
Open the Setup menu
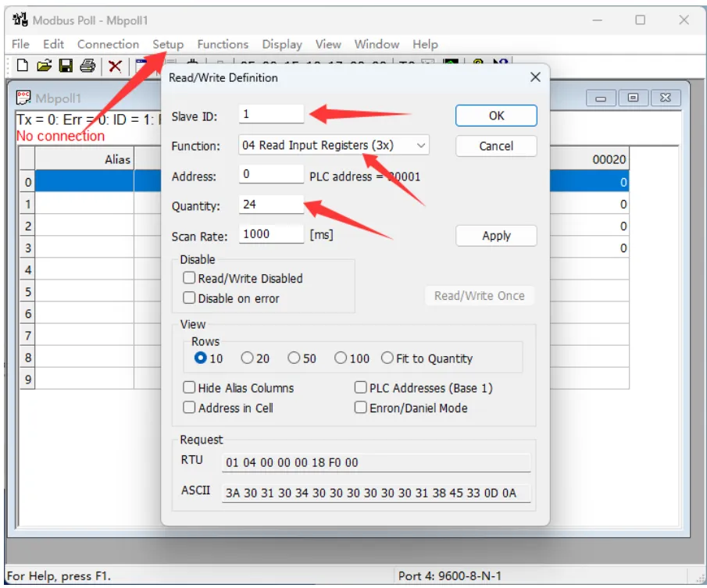[x=167, y=45]
